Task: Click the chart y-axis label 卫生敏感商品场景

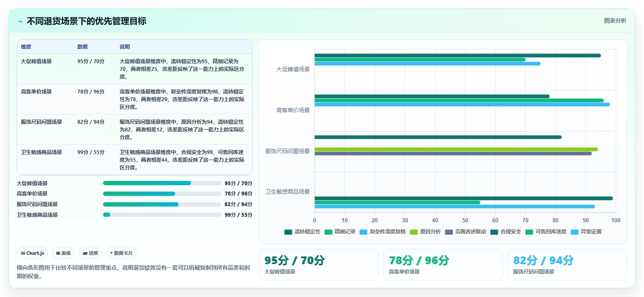Action: point(288,192)
